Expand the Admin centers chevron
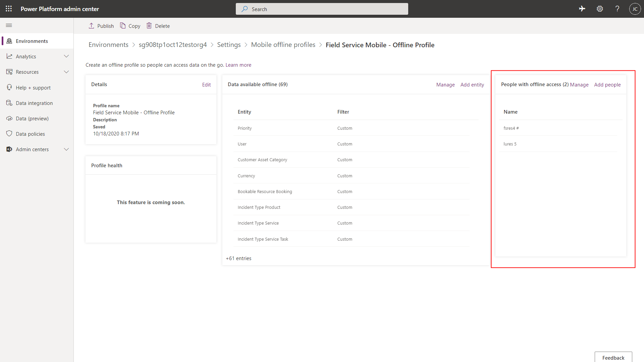Screen dimensions: 644x362 66,149
